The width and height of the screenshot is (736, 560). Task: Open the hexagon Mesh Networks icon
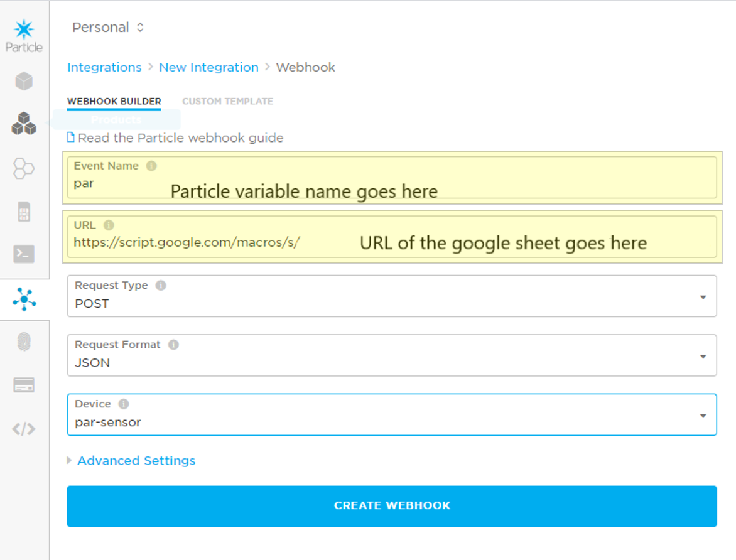click(24, 168)
